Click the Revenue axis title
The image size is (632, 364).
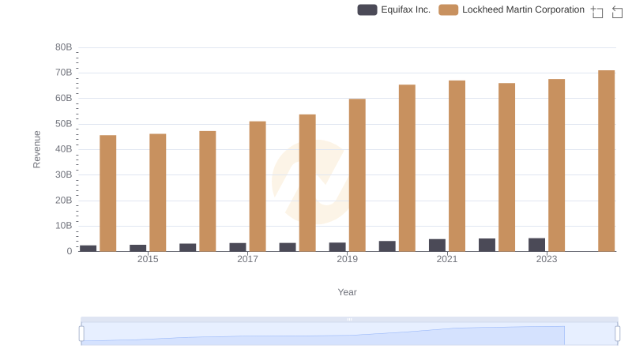(x=36, y=149)
